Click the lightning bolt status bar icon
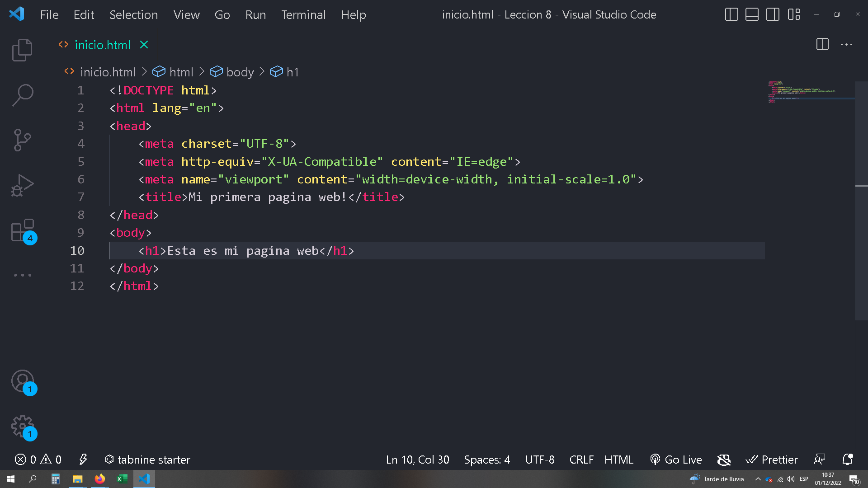Image resolution: width=868 pixels, height=488 pixels. [x=83, y=460]
